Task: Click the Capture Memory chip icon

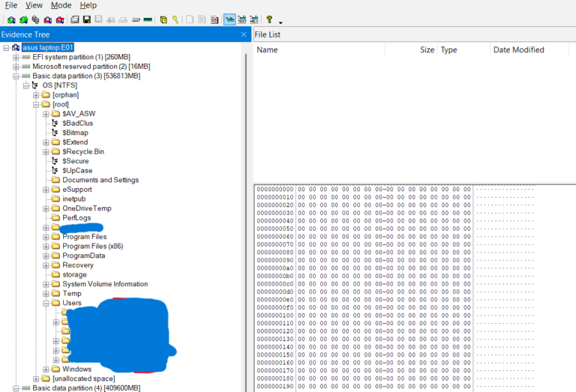Action: (x=148, y=19)
